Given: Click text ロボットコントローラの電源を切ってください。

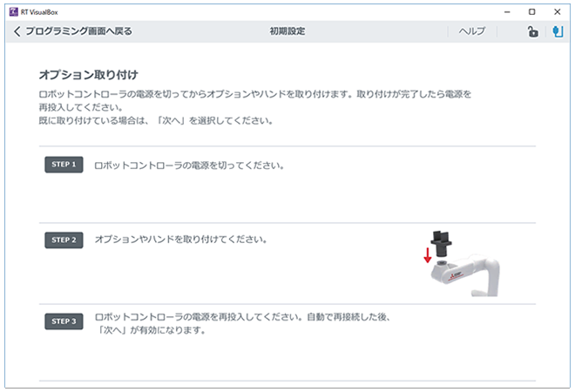Looking at the screenshot, I should pyautogui.click(x=189, y=166).
